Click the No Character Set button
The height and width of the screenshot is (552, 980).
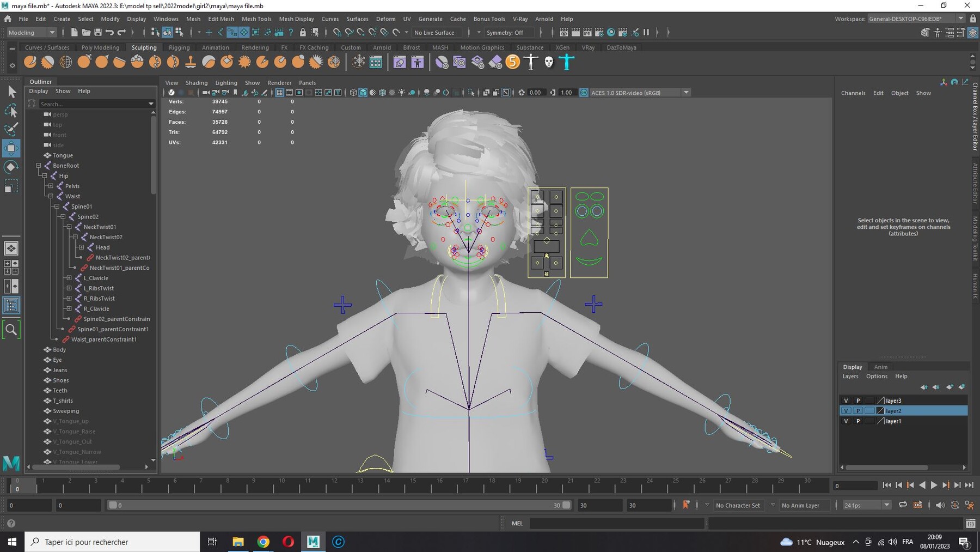click(x=737, y=505)
